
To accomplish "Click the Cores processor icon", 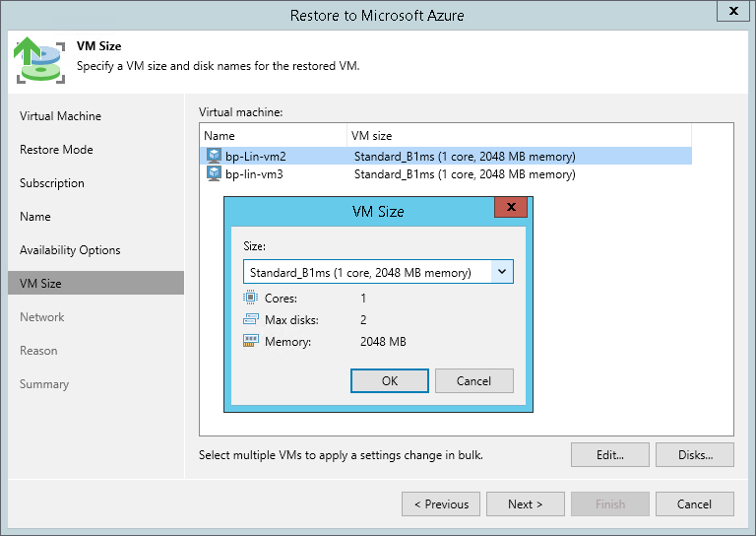I will (250, 298).
